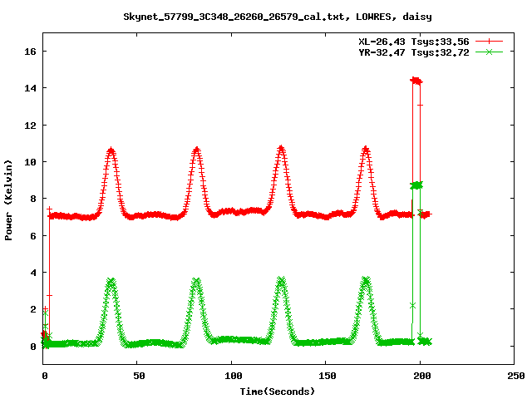Click the y-axis tick label 4
The image size is (532, 399).
coord(33,273)
